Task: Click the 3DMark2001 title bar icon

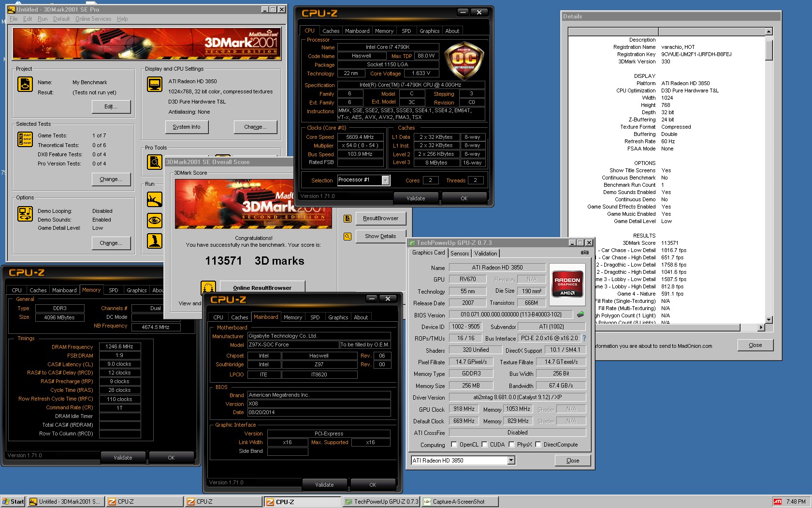Action: (x=11, y=10)
